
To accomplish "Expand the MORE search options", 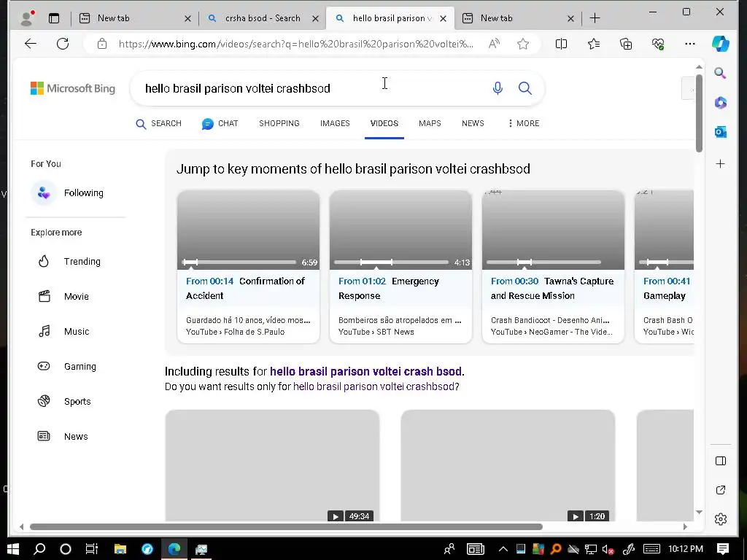I will 524,123.
